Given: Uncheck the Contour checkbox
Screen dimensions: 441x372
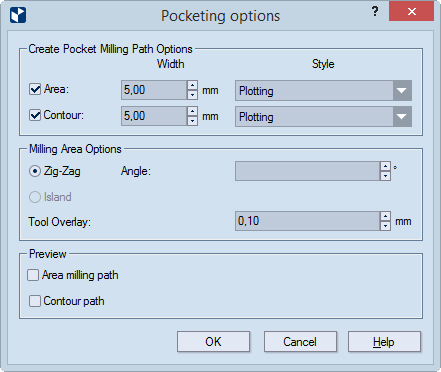Looking at the screenshot, I should (x=35, y=115).
